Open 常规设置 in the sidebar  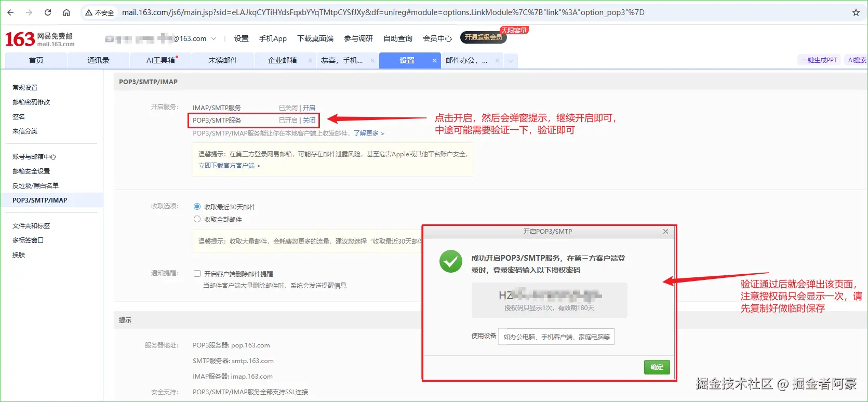25,88
